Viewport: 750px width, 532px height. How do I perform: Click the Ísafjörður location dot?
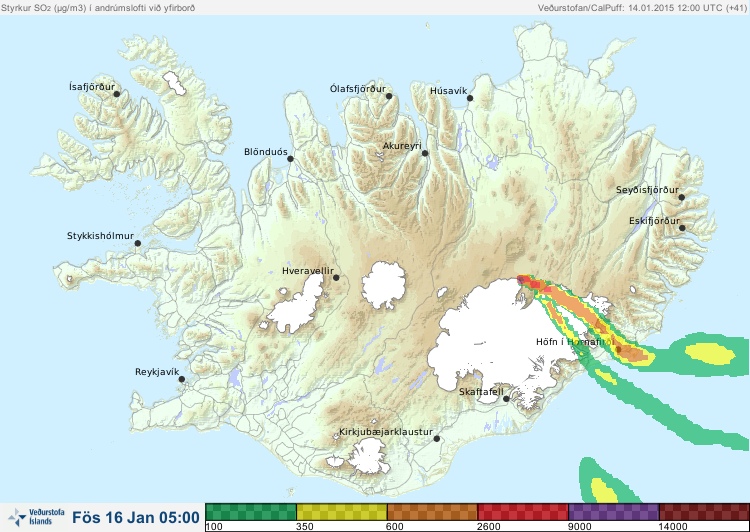pos(116,94)
